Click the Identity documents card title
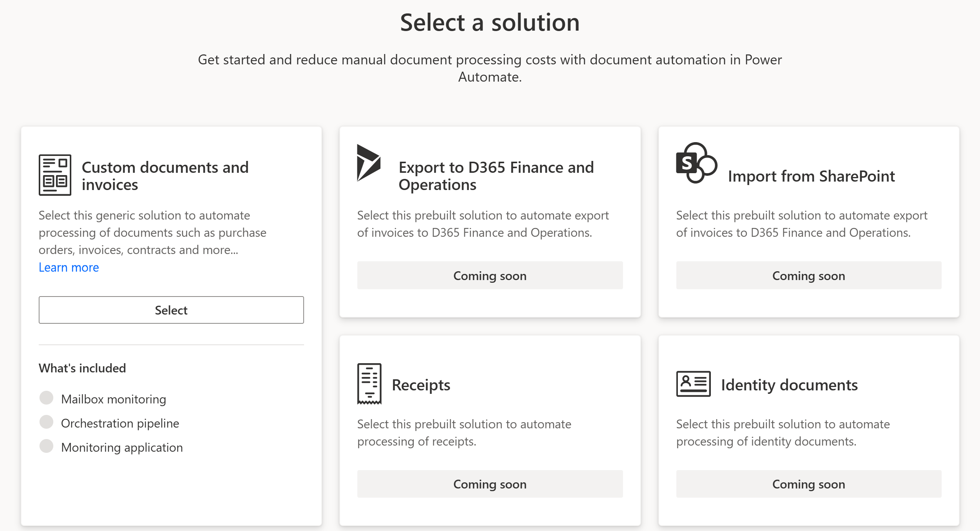Screen dimensions: 980x531 (x=789, y=385)
